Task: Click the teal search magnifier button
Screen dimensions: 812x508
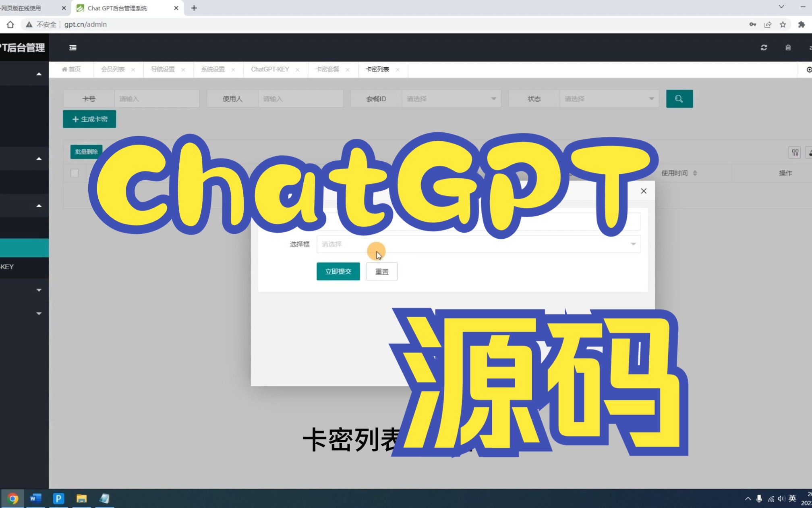Action: tap(679, 99)
